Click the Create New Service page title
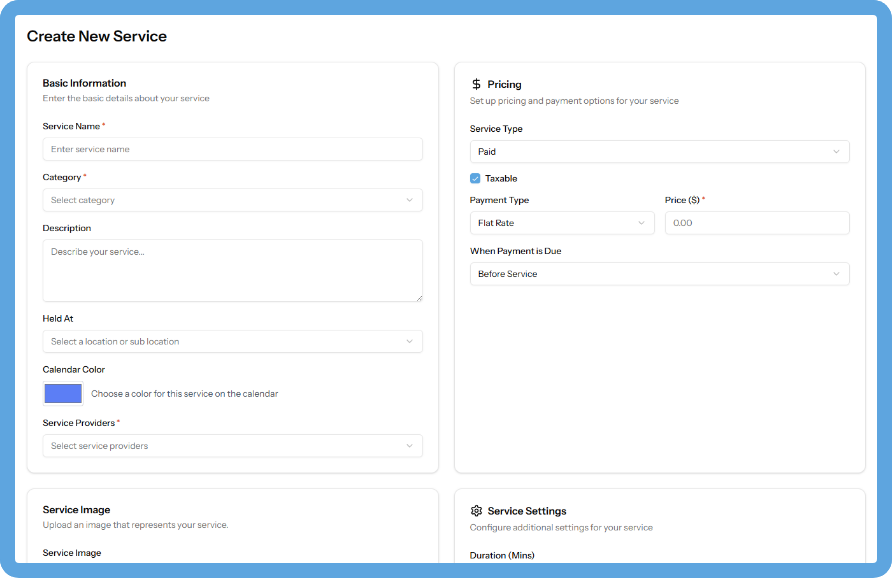Image resolution: width=892 pixels, height=578 pixels. point(96,35)
